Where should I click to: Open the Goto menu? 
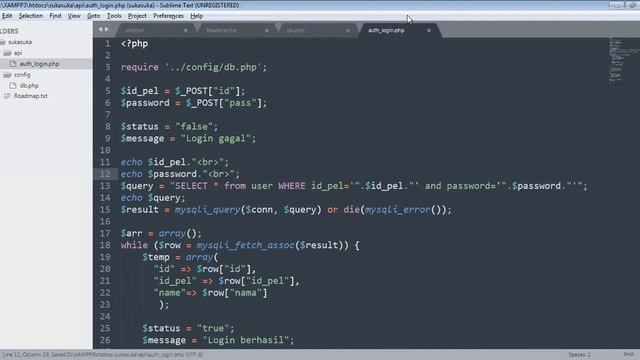click(x=93, y=16)
